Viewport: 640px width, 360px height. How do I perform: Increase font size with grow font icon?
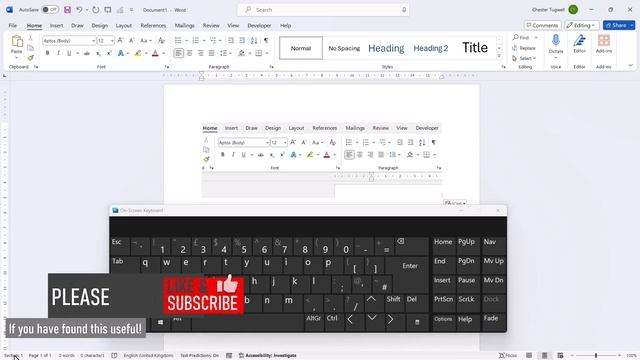[x=120, y=40]
